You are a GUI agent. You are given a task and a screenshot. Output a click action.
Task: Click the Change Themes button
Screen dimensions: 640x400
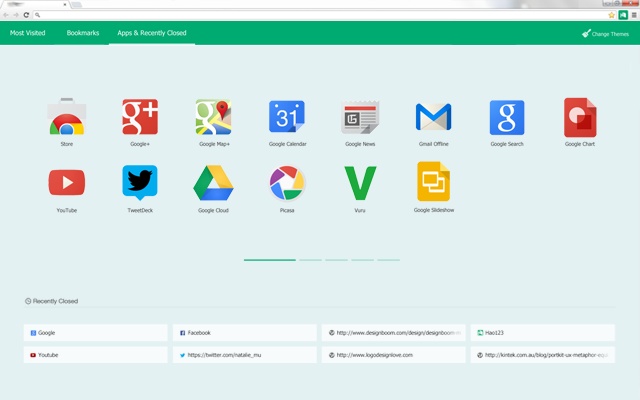[x=605, y=34]
